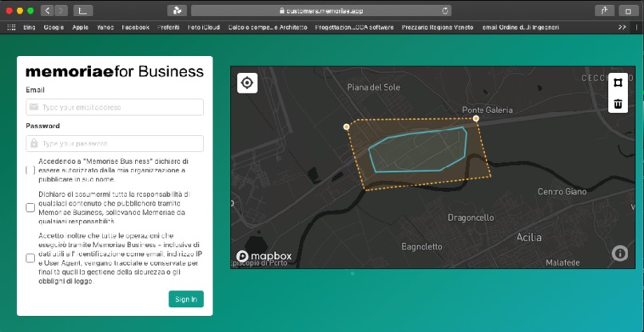Click the trash delete icon on map
644x332 pixels.
point(618,103)
